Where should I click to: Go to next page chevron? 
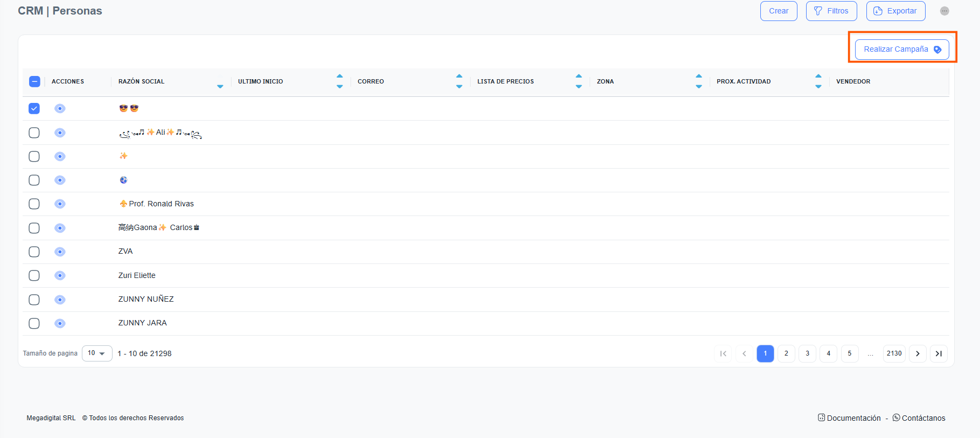[918, 353]
